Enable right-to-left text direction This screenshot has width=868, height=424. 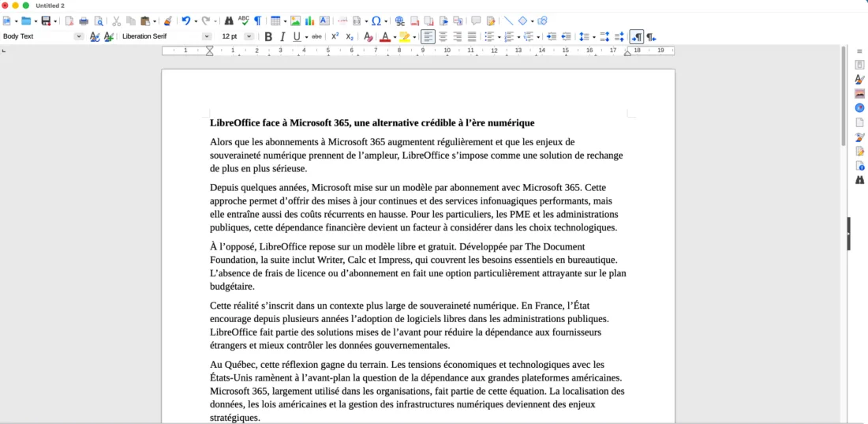coord(652,36)
